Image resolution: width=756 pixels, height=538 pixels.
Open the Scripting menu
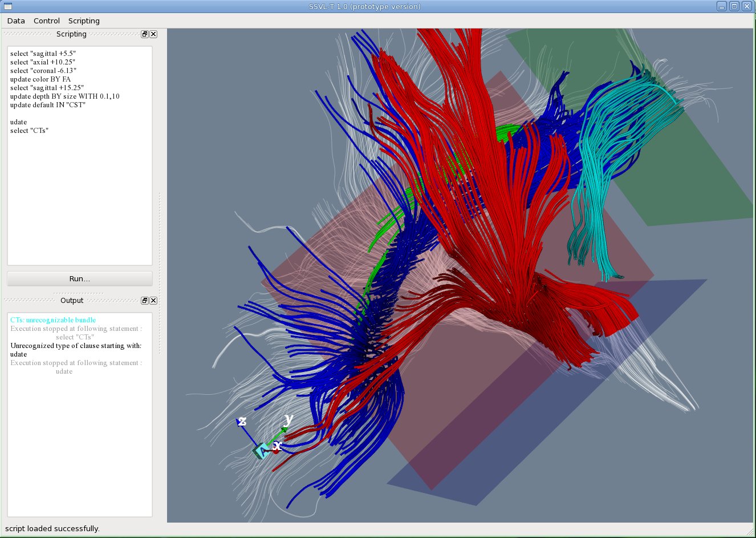pyautogui.click(x=84, y=21)
